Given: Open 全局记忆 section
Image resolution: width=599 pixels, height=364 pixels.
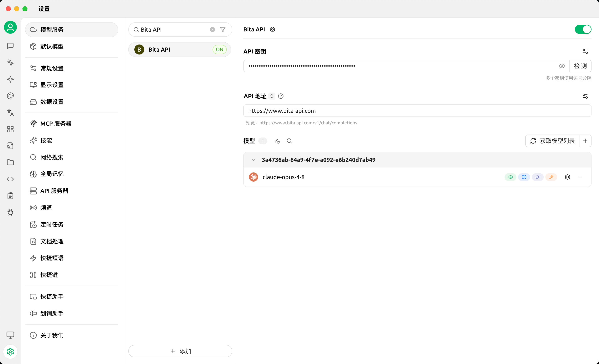Looking at the screenshot, I should coord(72,174).
